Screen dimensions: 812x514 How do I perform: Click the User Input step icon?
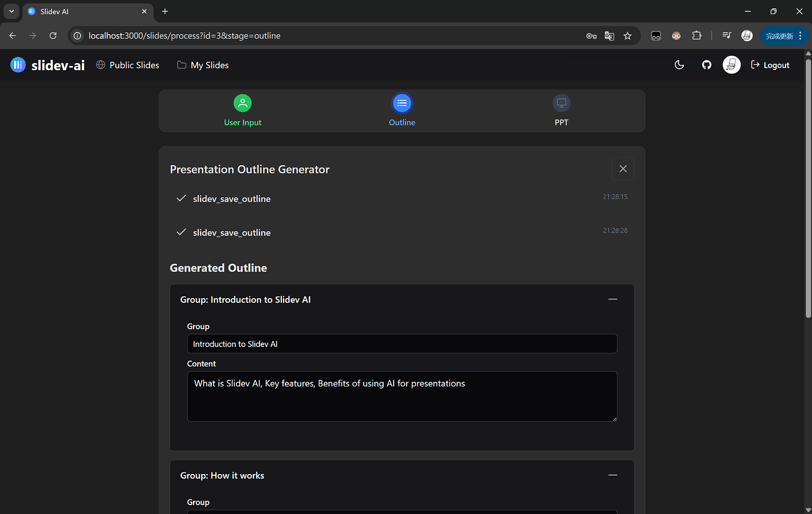tap(242, 104)
